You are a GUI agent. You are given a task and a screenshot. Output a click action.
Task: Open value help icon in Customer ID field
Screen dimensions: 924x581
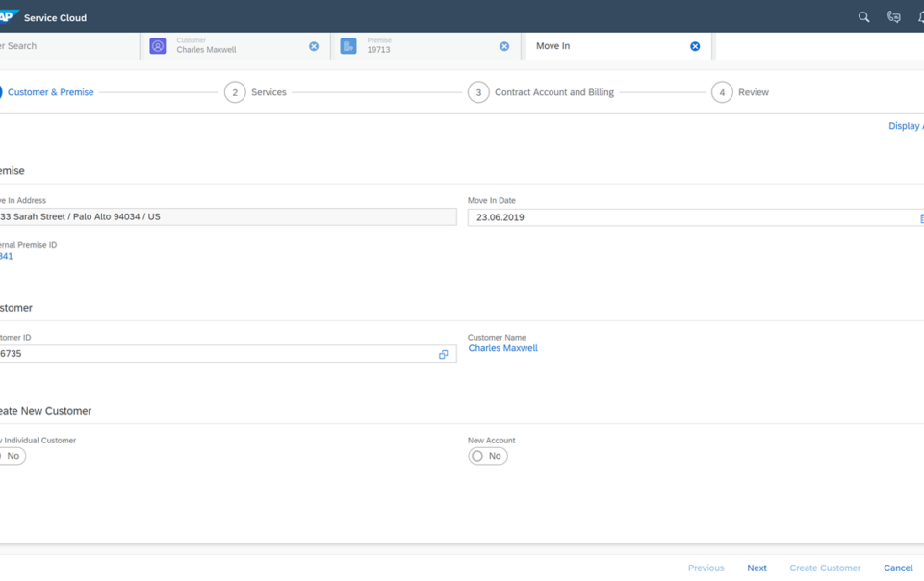click(x=443, y=354)
